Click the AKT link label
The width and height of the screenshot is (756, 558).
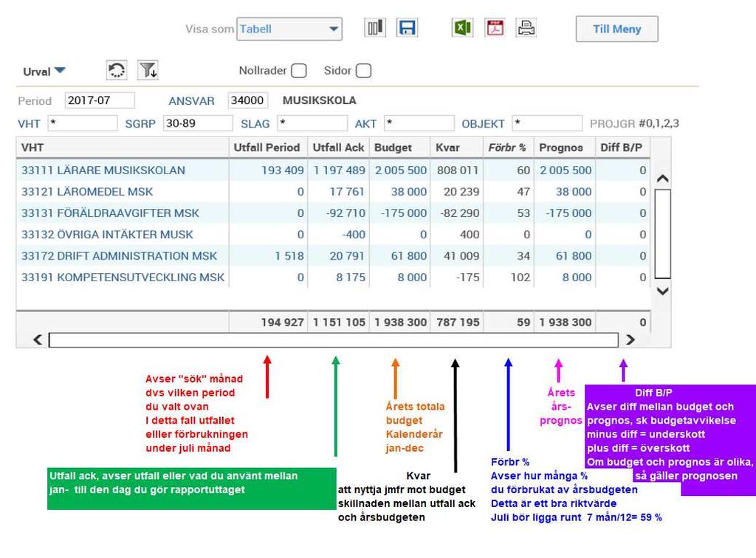(x=365, y=124)
